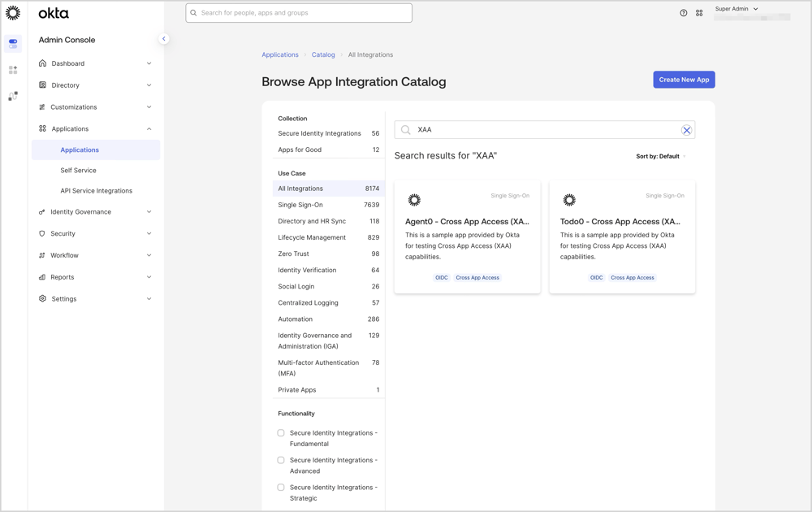Enable Secure Identity Integrations - Fundamental checkbox
Viewport: 812px width, 512px height.
tap(281, 433)
